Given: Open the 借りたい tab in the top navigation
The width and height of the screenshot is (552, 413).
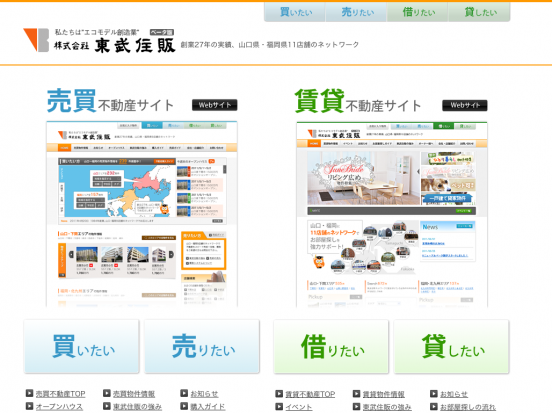Looking at the screenshot, I should pos(418,12).
